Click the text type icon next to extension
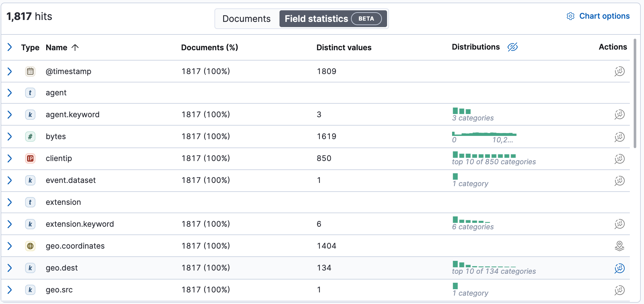This screenshot has height=304, width=644. pyautogui.click(x=30, y=202)
